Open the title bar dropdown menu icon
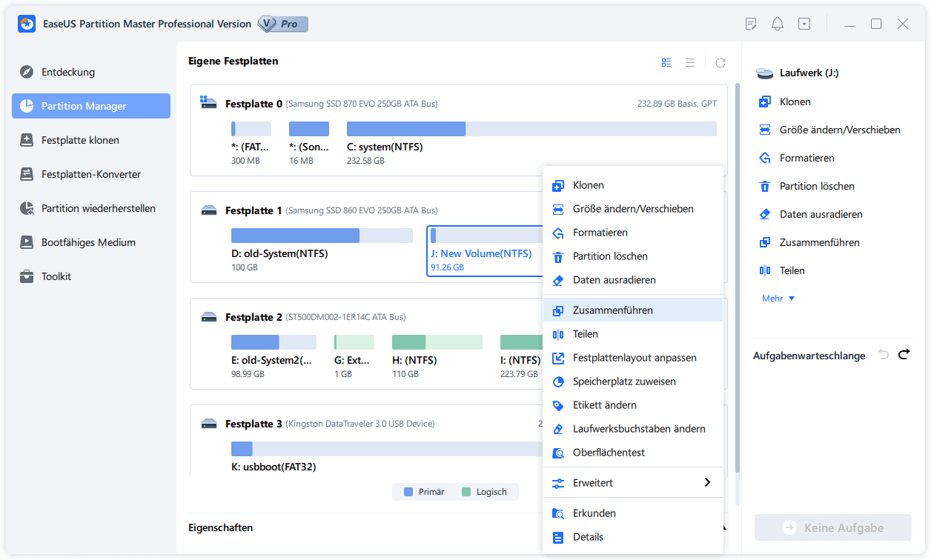Image resolution: width=931 pixels, height=560 pixels. point(804,24)
